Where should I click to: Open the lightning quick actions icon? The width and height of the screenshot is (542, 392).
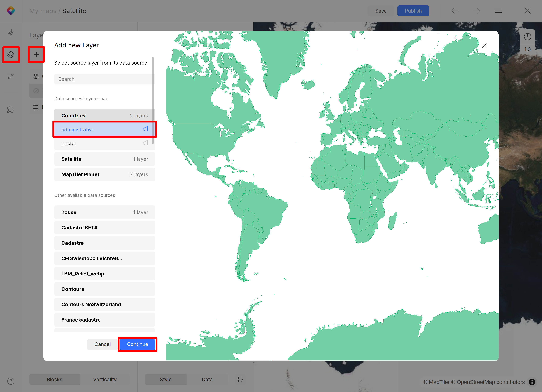point(11,33)
